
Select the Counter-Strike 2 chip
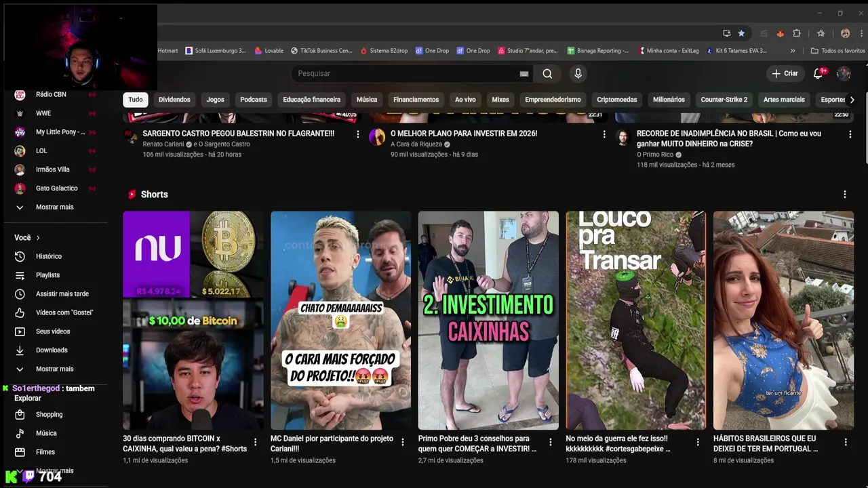click(x=724, y=100)
